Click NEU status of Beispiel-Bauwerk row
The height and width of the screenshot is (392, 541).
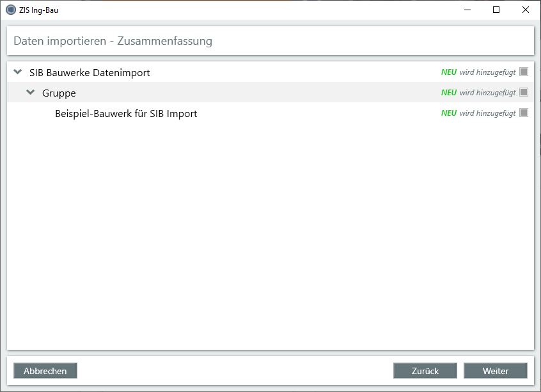pyautogui.click(x=448, y=113)
